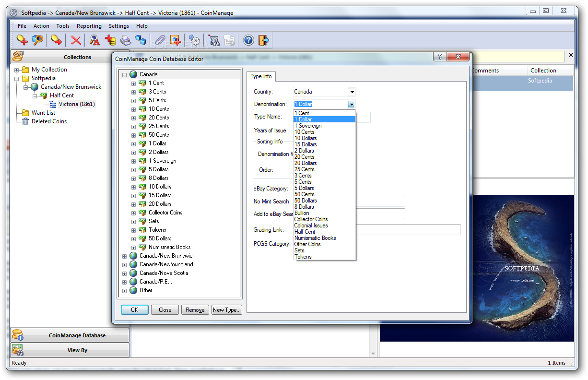
Task: Open the Tools menu
Action: (63, 26)
